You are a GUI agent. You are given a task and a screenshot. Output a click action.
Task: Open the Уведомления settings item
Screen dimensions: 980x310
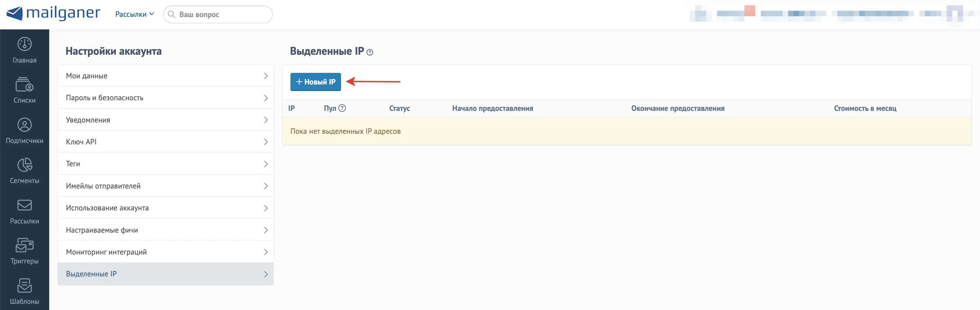[x=165, y=120]
